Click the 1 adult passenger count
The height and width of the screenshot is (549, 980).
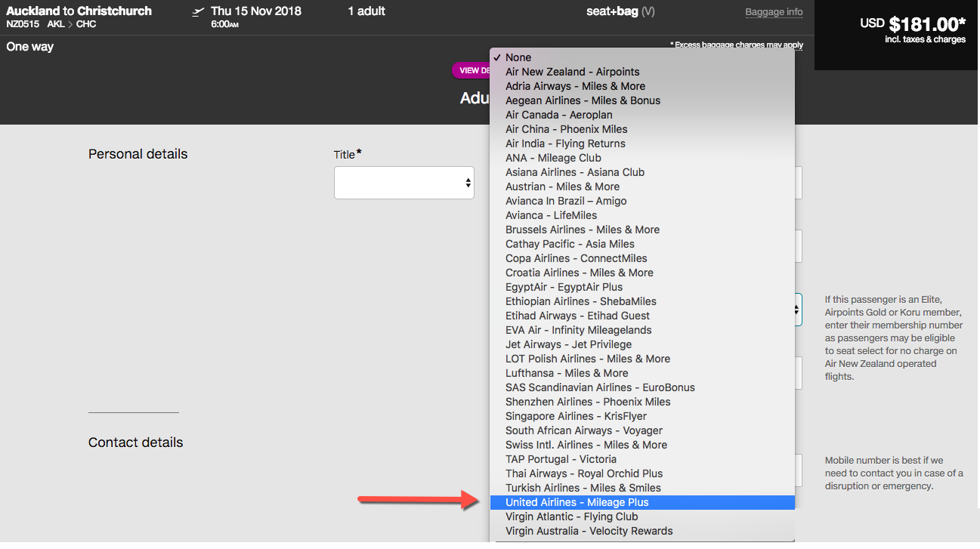coord(366,11)
